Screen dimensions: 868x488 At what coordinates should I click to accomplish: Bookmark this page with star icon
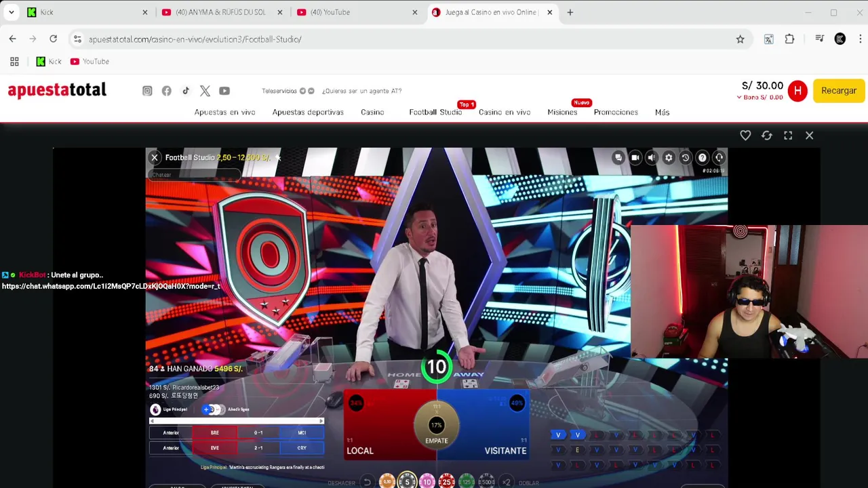point(740,39)
